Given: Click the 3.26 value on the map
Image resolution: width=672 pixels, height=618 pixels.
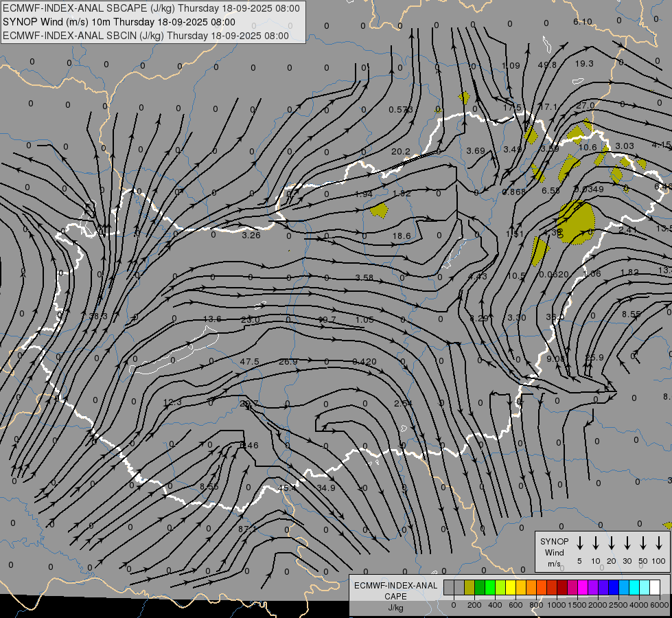Looking at the screenshot, I should coord(251,235).
